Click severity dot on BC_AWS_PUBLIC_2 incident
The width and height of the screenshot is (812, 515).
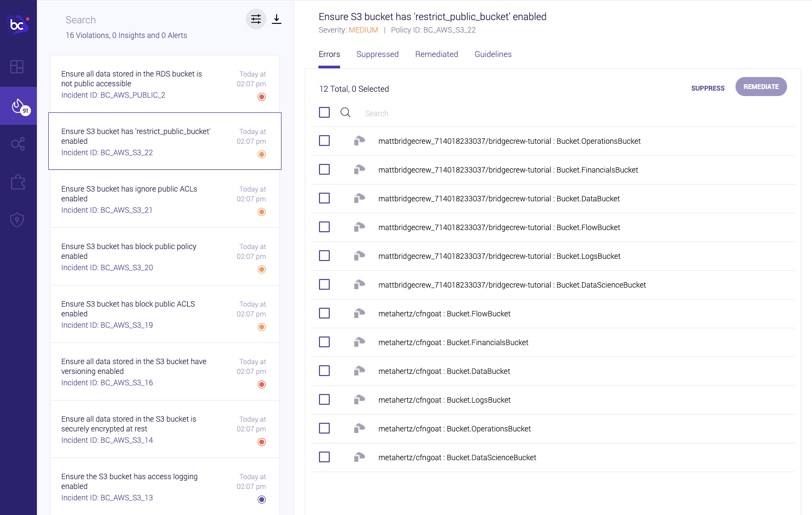(x=261, y=97)
